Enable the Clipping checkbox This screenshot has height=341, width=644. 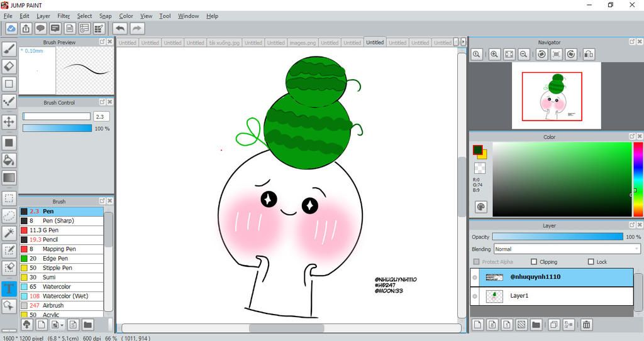(534, 262)
